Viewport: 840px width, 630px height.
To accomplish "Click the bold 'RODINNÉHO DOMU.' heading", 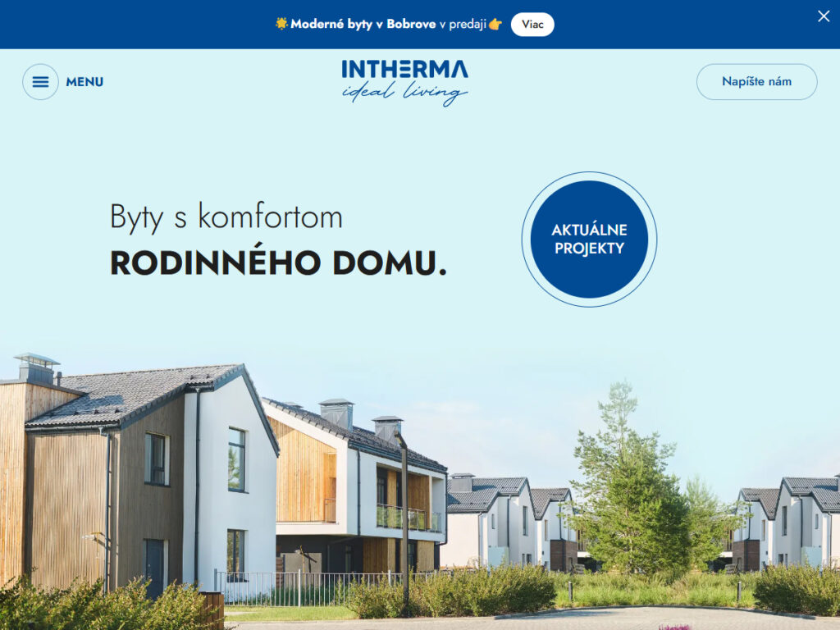I will tap(278, 263).
